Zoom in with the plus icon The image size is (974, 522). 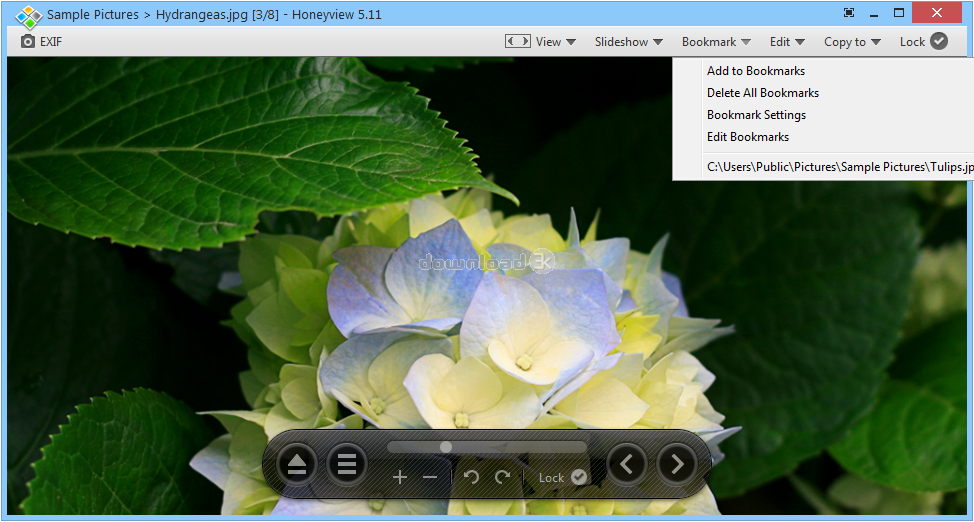click(x=400, y=477)
